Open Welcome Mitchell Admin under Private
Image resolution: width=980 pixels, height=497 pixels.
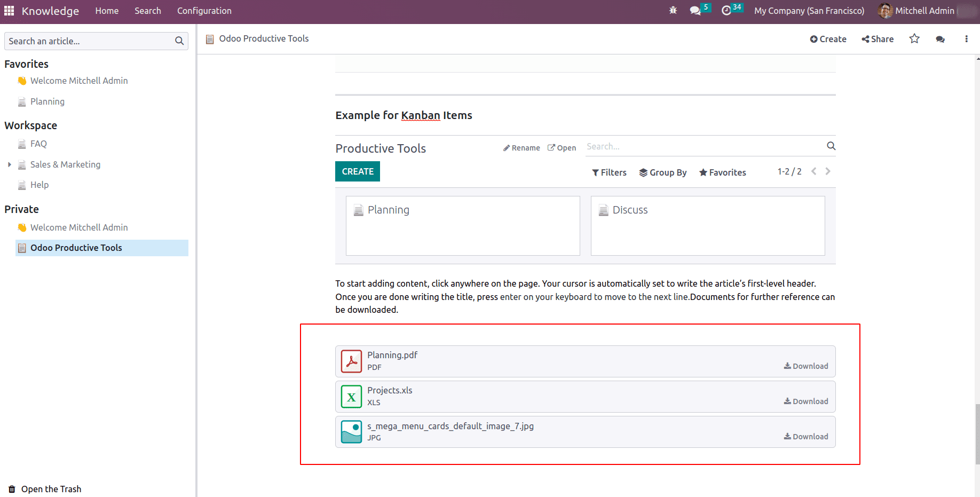click(x=79, y=227)
